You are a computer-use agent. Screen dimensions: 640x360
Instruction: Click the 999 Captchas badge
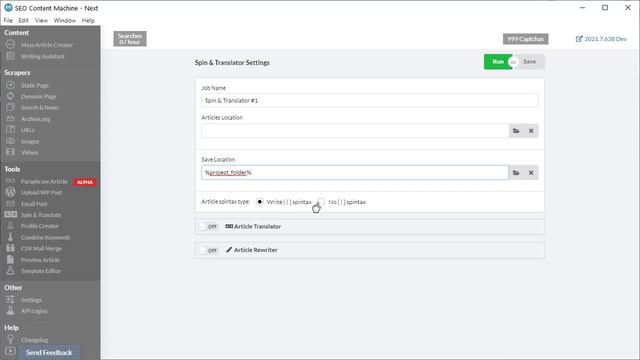tap(526, 39)
